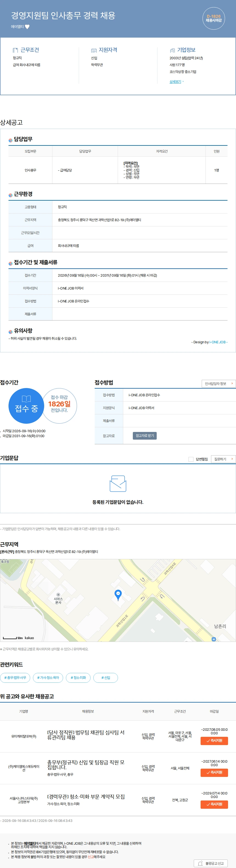Click the 유의사항 section bullet icon
Image resolution: width=236 pixels, height=868 pixels.
[x=10, y=332]
